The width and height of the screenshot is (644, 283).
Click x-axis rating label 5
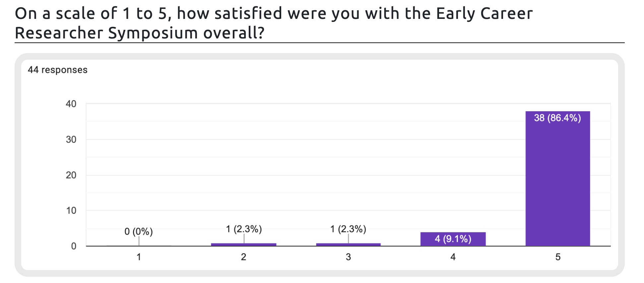click(x=558, y=257)
